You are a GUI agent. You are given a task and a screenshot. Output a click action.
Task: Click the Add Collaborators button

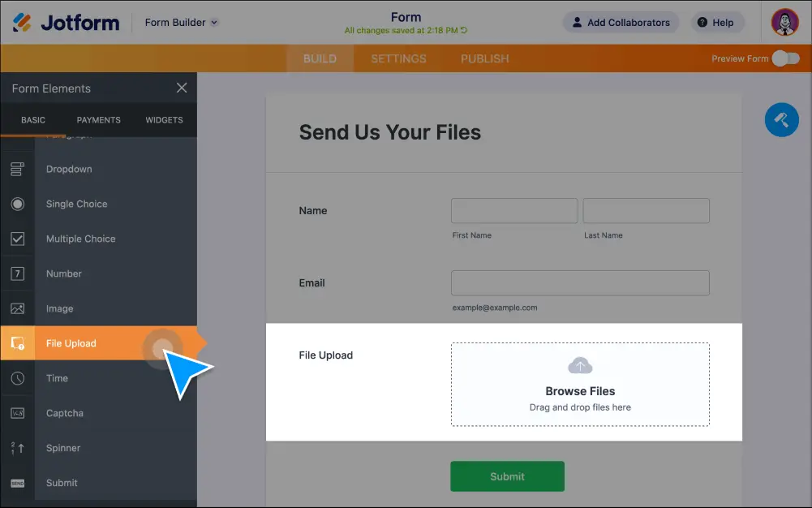coord(621,23)
